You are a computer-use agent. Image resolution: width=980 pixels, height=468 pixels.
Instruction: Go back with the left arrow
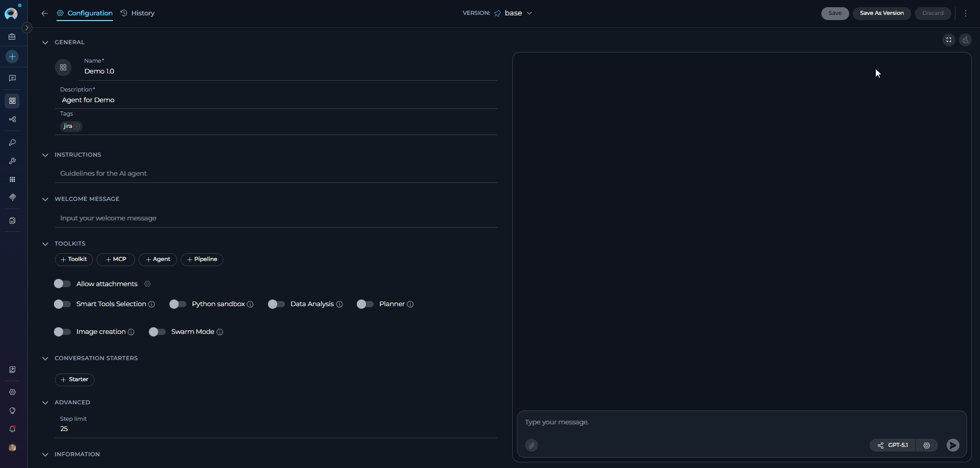(x=45, y=13)
